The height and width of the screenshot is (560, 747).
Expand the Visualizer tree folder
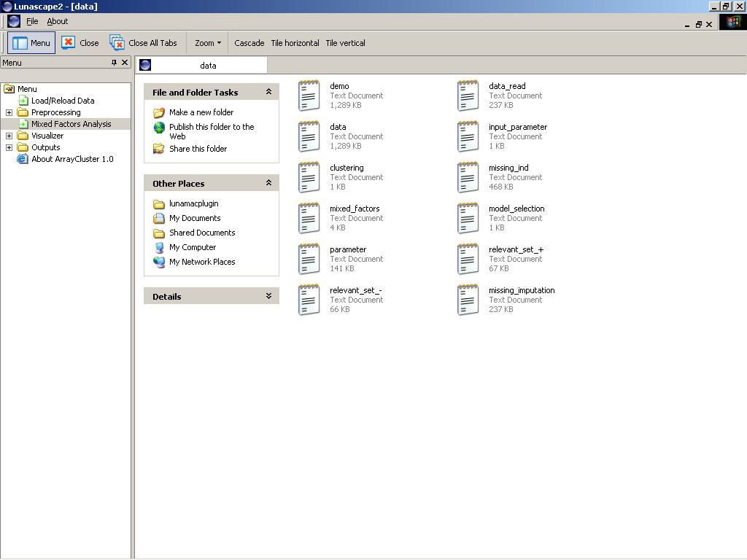[9, 136]
